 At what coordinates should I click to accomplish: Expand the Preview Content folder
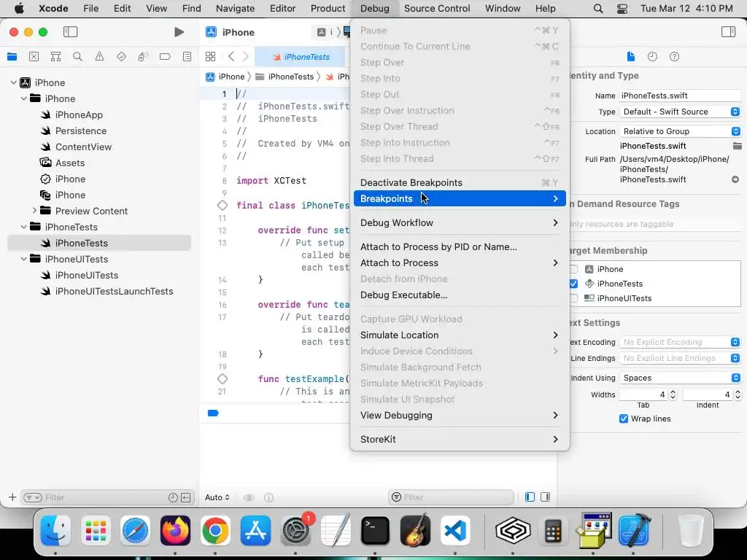click(34, 211)
